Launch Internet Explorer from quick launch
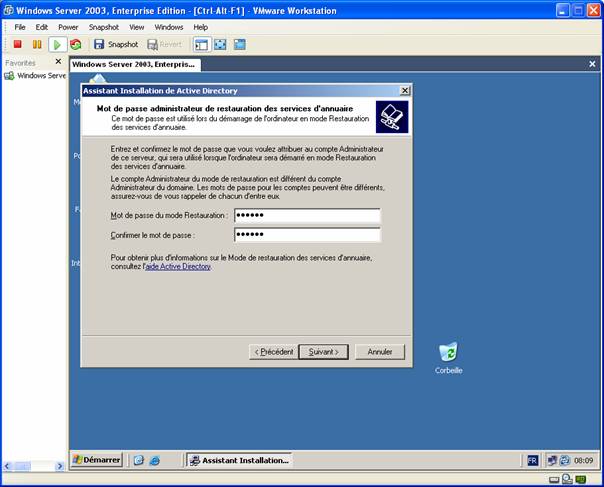 155,460
